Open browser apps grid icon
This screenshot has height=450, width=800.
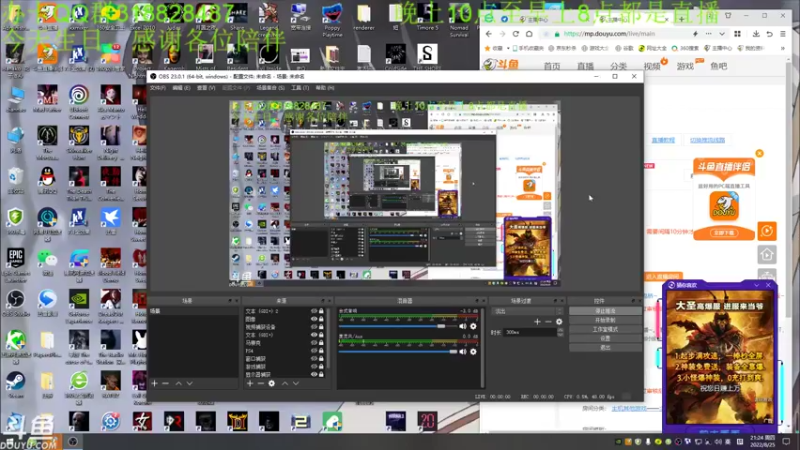(x=737, y=34)
